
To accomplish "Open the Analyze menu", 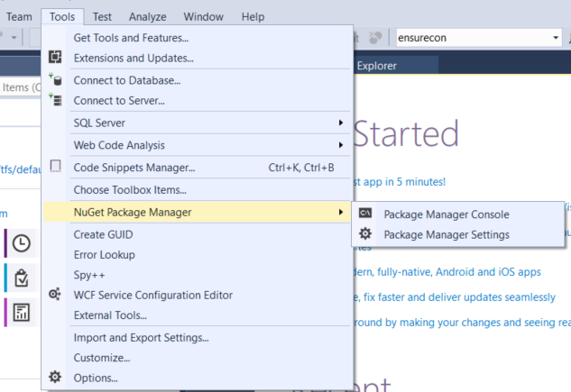I will click(147, 16).
